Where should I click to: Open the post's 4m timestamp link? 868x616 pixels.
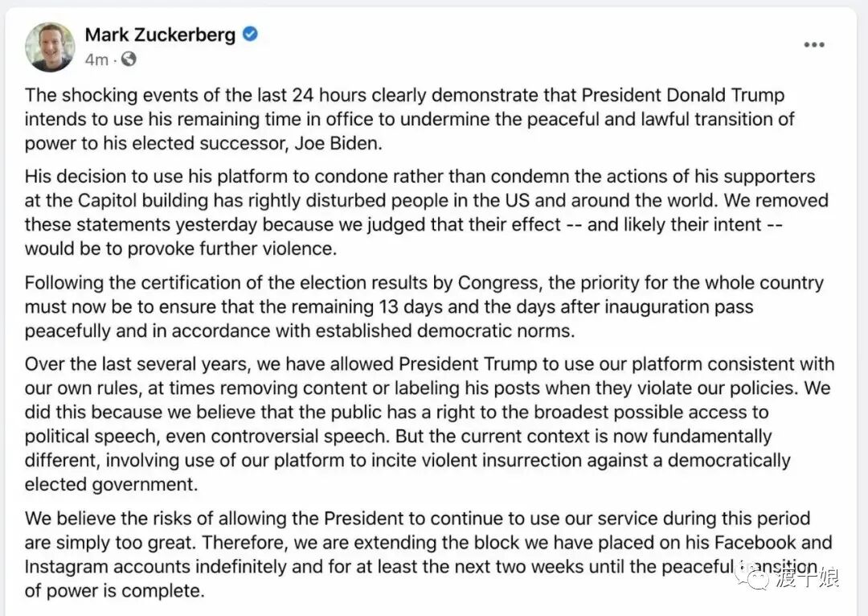click(x=96, y=60)
